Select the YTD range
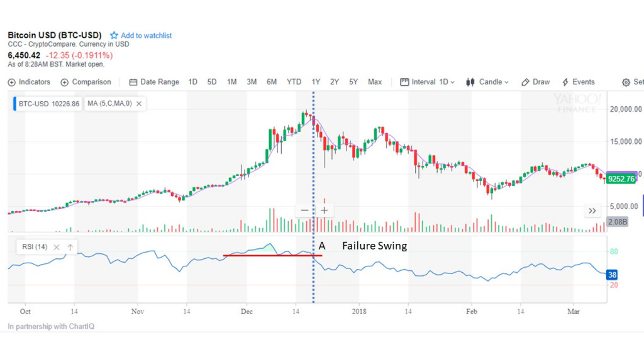This screenshot has height=362, width=644. [294, 82]
